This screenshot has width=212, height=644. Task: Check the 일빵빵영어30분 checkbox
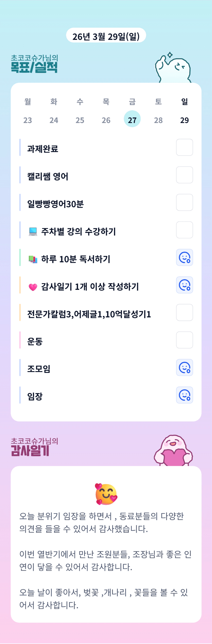coord(184,202)
